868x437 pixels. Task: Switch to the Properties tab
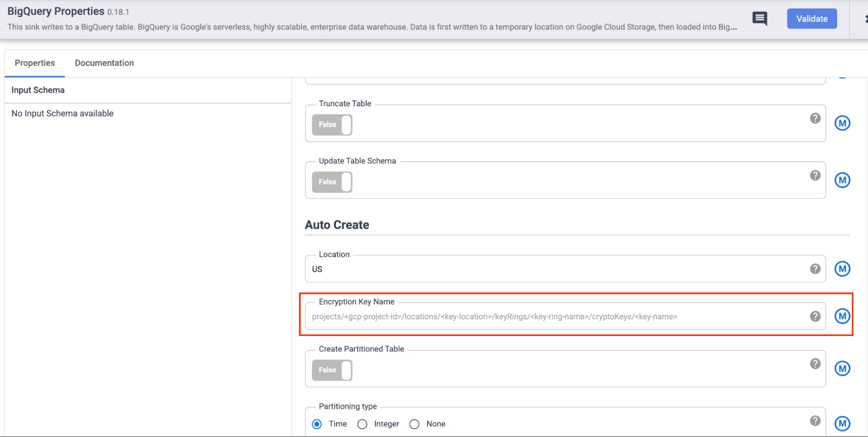[35, 63]
